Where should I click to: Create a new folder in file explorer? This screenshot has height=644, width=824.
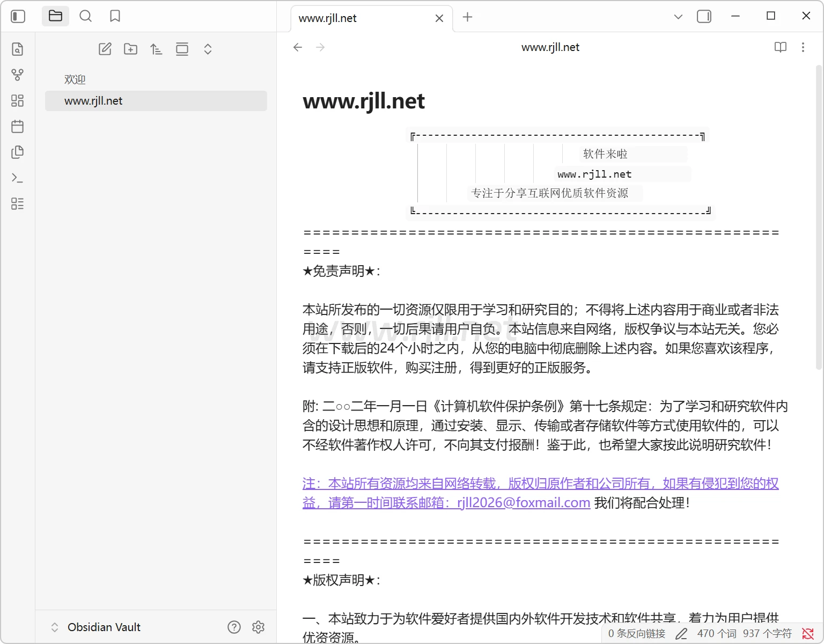[x=130, y=49]
